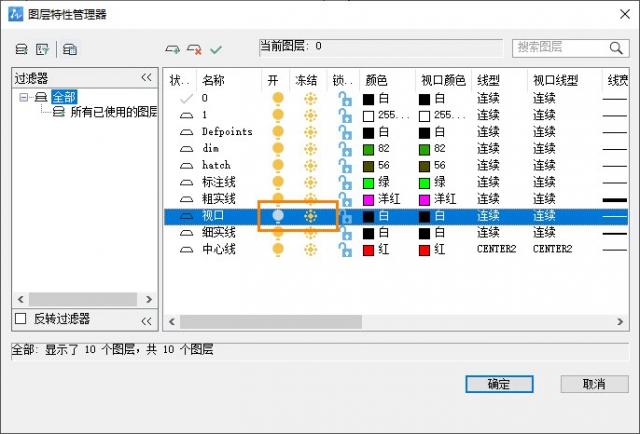The width and height of the screenshot is (640, 434).
Task: Click the 确定 button
Action: pyautogui.click(x=498, y=384)
